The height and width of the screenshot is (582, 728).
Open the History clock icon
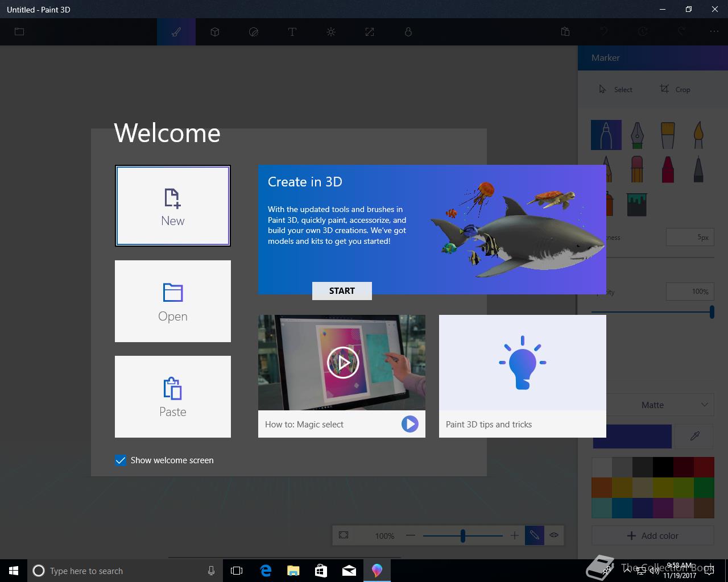pos(643,32)
